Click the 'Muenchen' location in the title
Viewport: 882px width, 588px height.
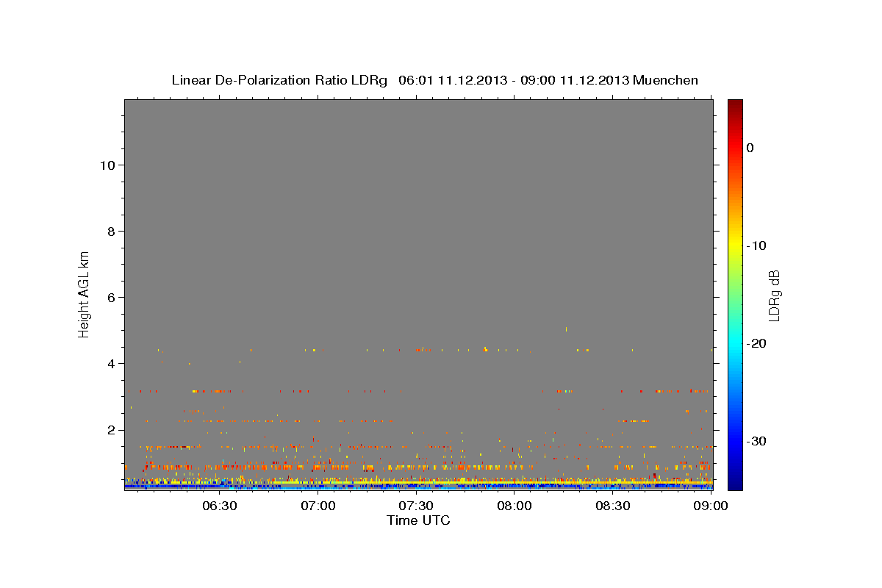coord(666,80)
